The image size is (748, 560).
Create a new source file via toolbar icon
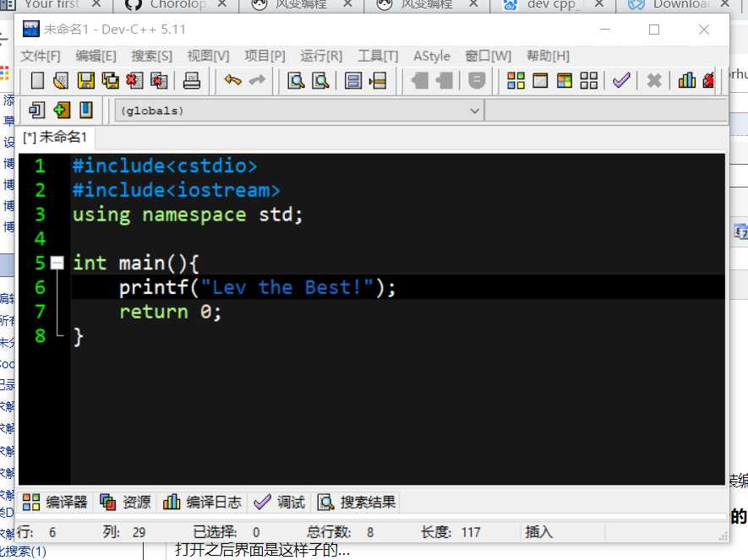pyautogui.click(x=37, y=80)
